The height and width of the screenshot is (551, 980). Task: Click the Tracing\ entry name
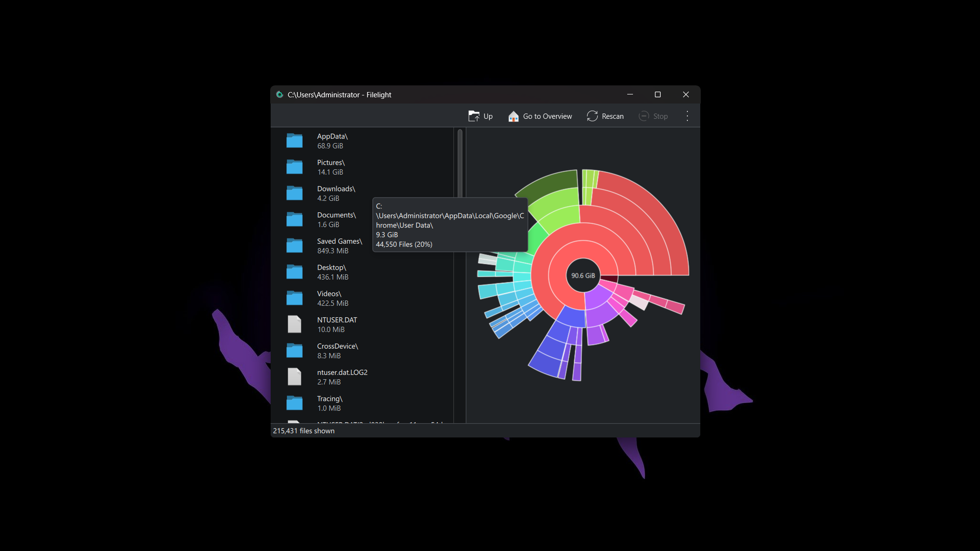[330, 399]
